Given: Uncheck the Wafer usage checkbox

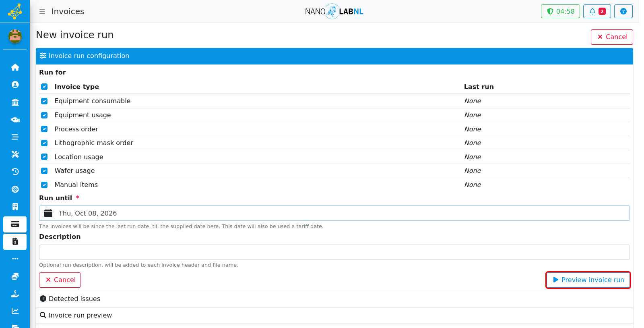Looking at the screenshot, I should 44,171.
